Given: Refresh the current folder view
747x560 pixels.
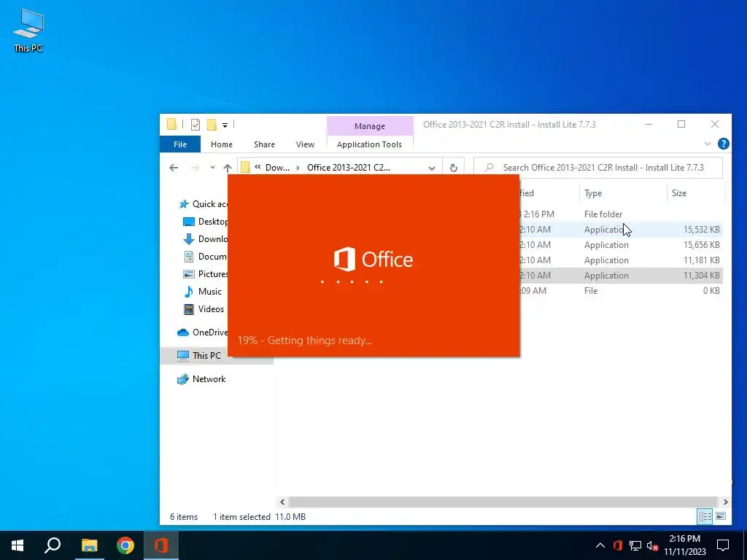Looking at the screenshot, I should click(x=454, y=168).
